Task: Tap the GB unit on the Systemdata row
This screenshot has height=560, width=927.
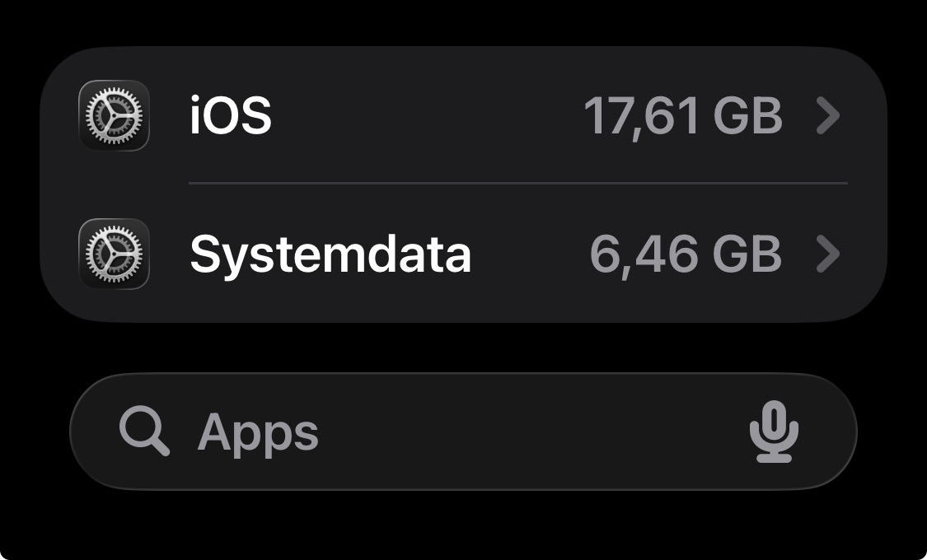Action: pos(748,254)
